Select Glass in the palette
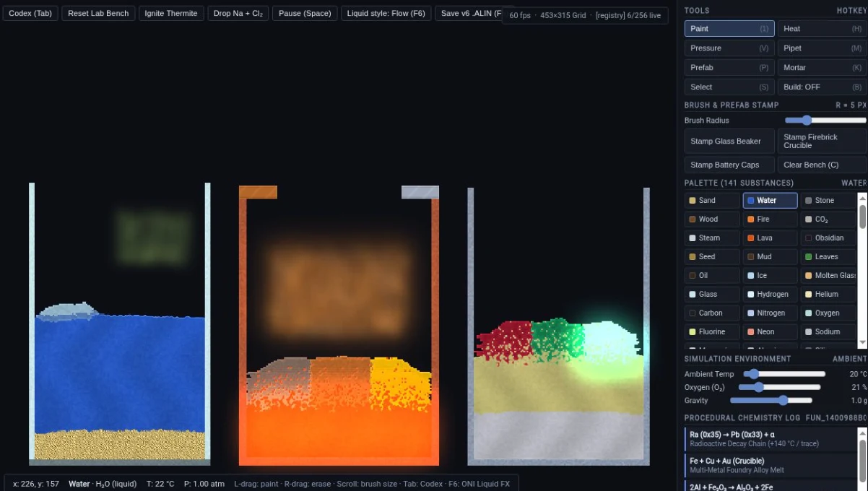Image resolution: width=868 pixels, height=491 pixels. click(712, 294)
